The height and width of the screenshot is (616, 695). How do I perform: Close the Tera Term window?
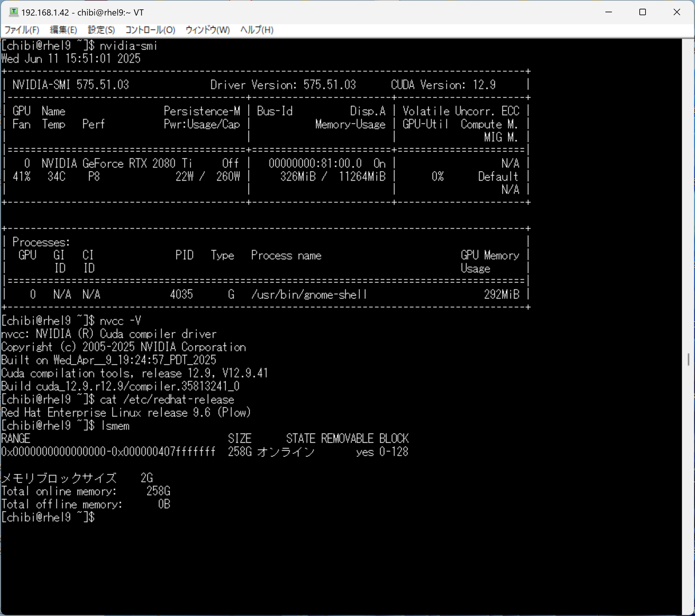tap(677, 12)
